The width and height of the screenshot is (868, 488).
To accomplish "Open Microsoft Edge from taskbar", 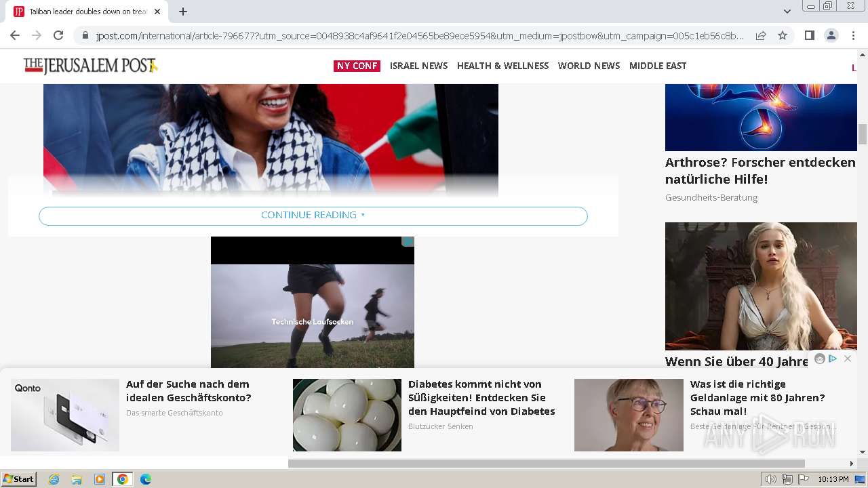I will [146, 479].
